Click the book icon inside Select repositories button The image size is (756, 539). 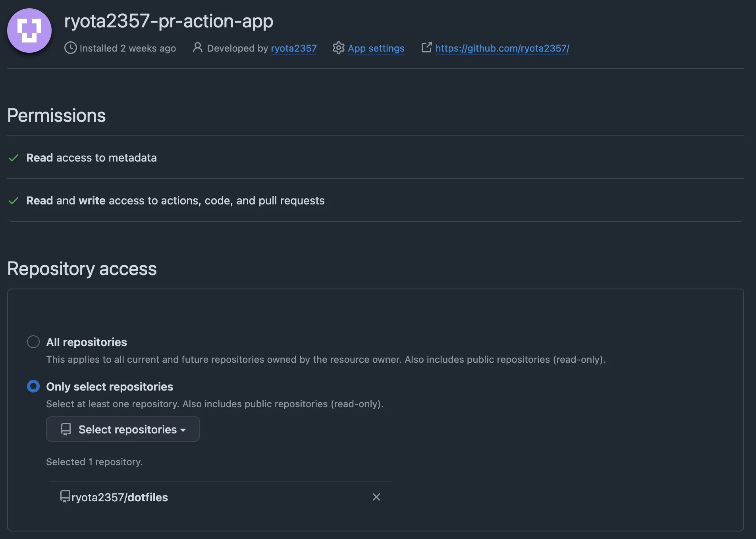click(66, 429)
